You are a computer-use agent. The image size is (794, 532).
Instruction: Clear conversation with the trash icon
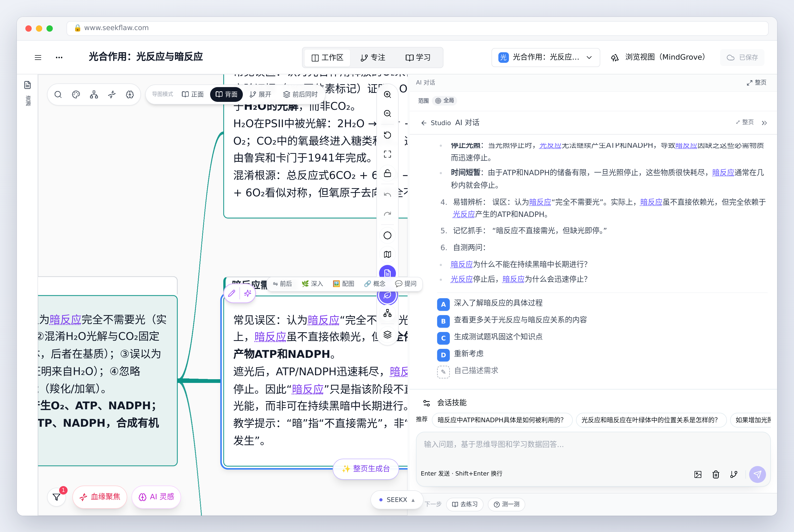pos(716,474)
